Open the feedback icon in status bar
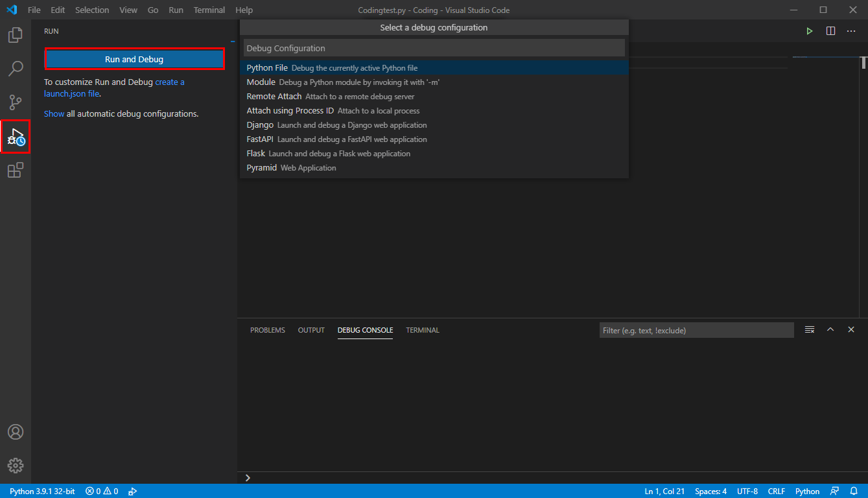This screenshot has height=498, width=868. [835, 492]
